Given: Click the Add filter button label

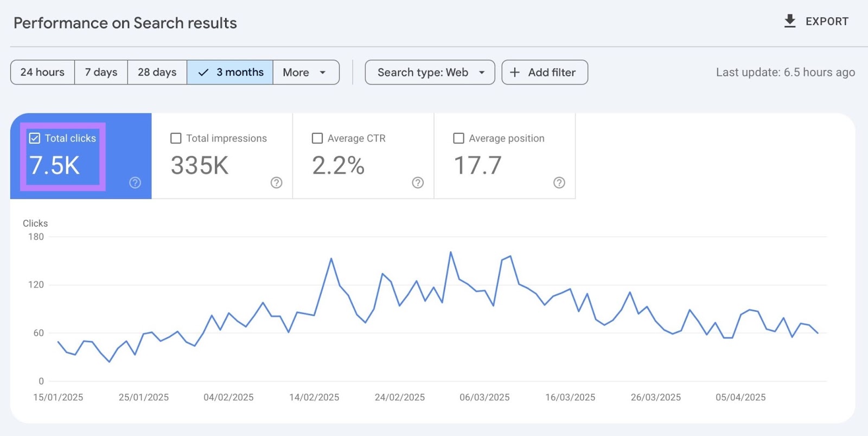Looking at the screenshot, I should [x=552, y=72].
